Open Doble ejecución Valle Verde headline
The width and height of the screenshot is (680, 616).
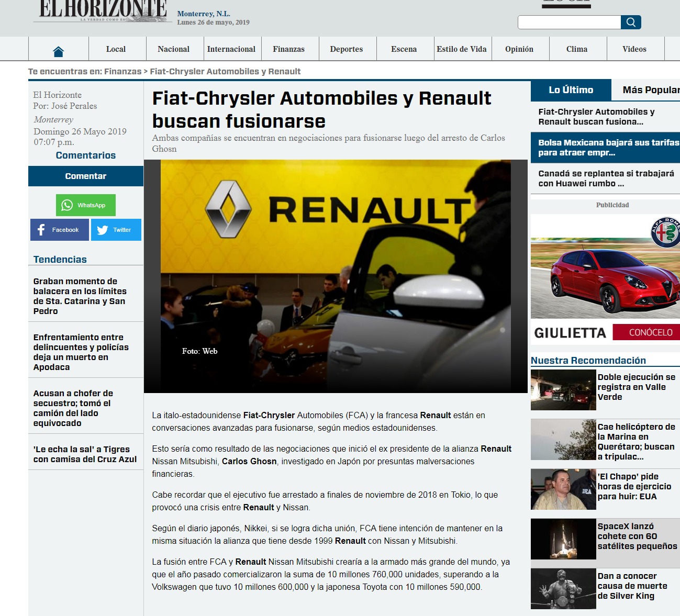[637, 387]
